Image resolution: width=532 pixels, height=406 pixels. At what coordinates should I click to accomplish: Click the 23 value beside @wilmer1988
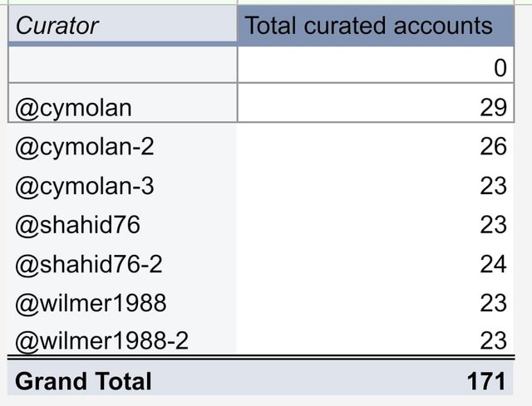tap(376, 302)
